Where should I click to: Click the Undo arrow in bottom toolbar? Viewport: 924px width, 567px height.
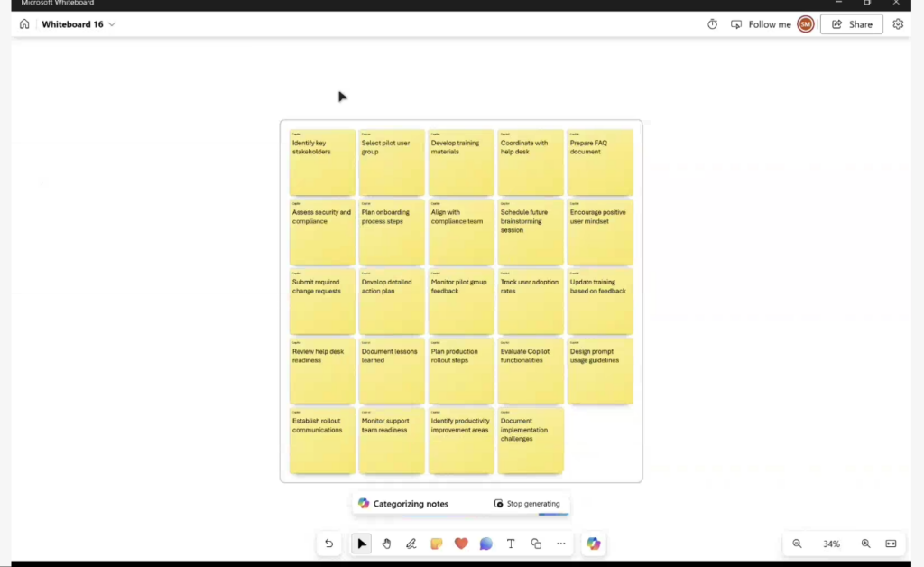click(329, 544)
